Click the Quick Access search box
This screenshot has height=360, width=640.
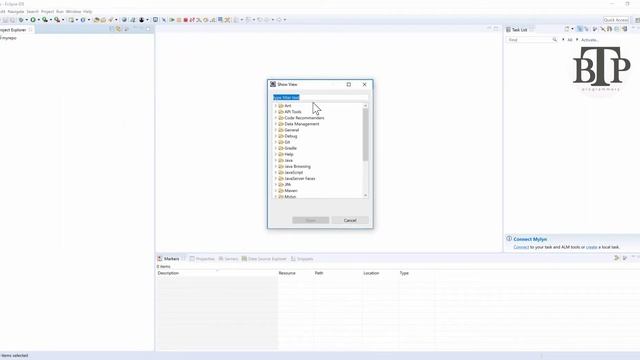point(616,20)
